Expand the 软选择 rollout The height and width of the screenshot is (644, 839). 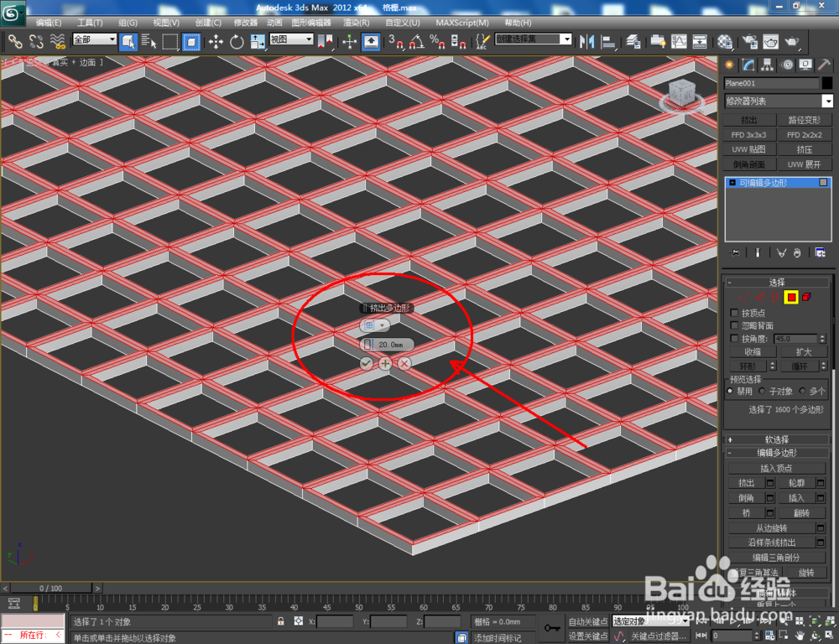776,439
